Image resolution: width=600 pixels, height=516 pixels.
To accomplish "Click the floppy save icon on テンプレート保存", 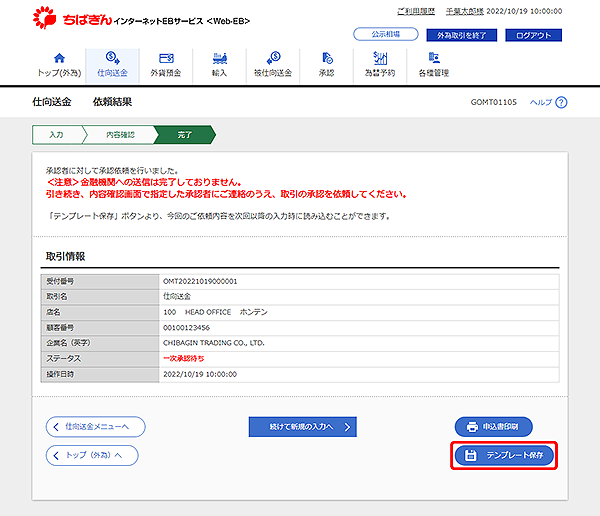I will coord(470,455).
